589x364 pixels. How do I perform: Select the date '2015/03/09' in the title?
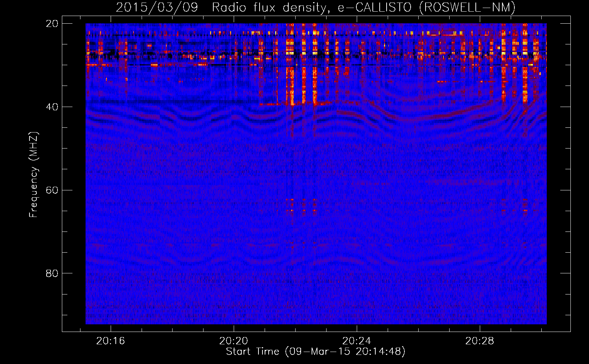[x=157, y=7]
